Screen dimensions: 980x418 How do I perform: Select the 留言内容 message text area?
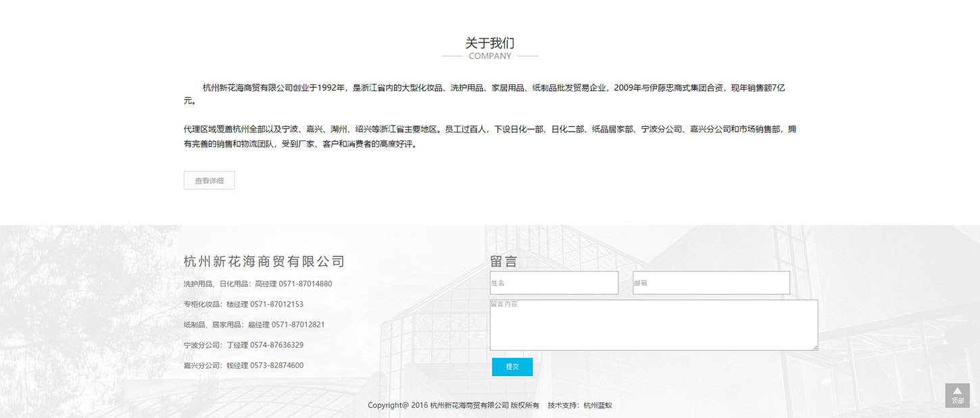click(653, 325)
